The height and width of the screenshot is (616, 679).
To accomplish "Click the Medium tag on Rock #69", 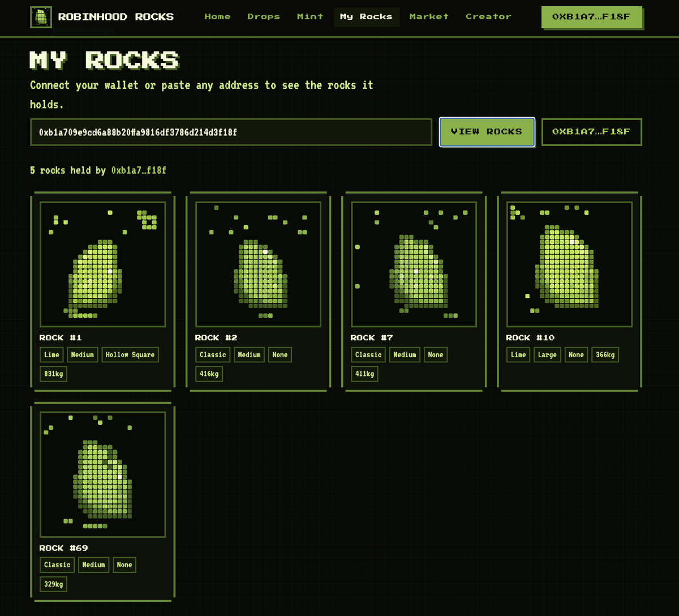I will (94, 565).
